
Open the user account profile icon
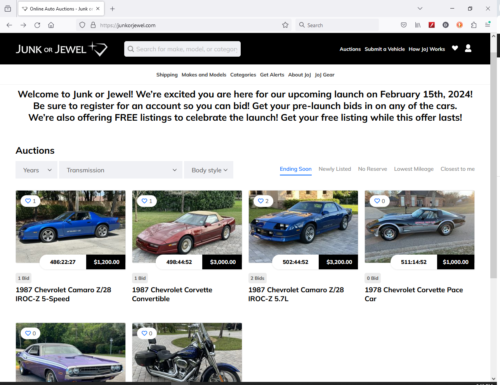point(468,49)
